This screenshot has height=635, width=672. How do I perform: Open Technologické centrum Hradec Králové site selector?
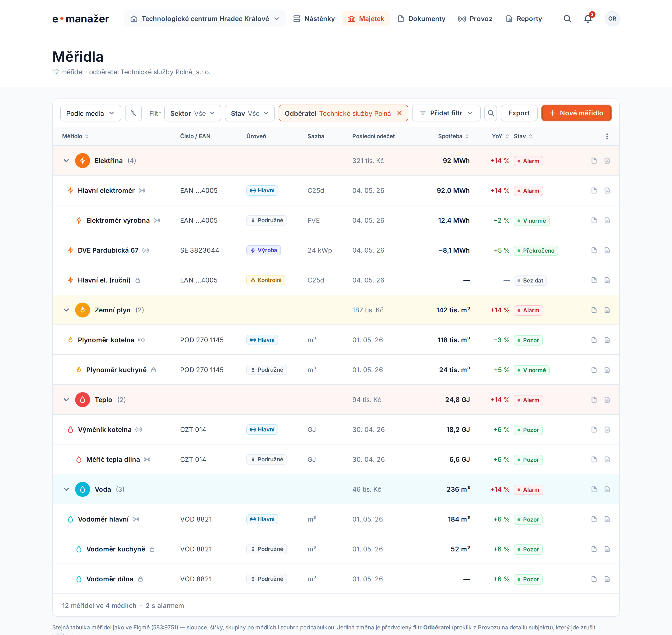(205, 19)
